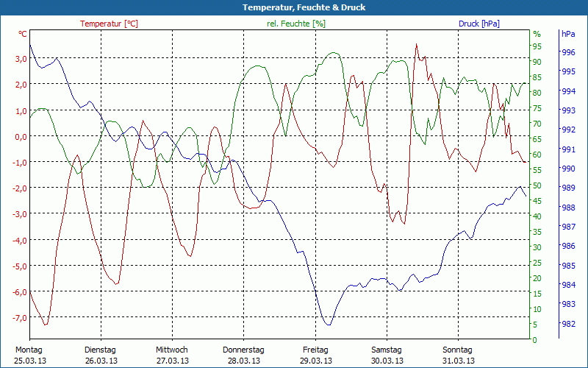Click the red °C unit label
This screenshot has height=368, width=588.
point(23,34)
